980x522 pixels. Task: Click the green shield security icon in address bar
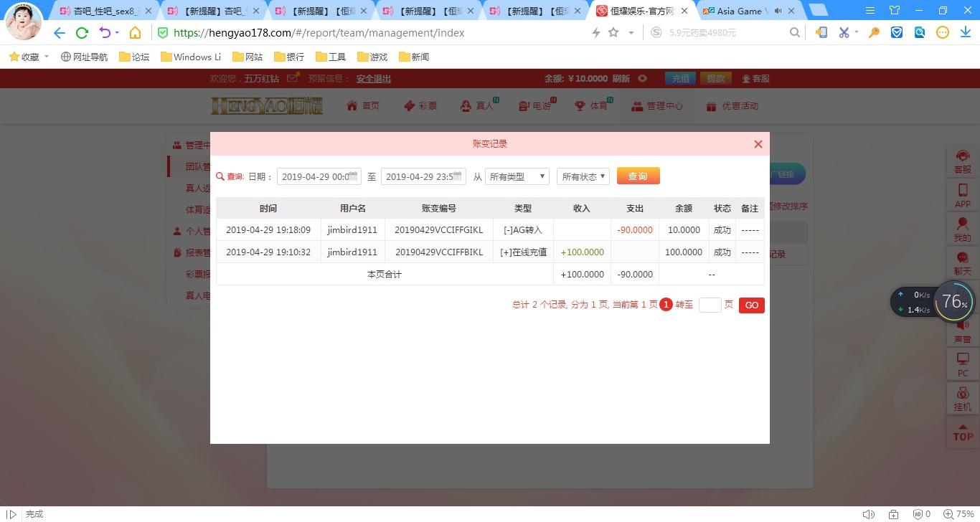(x=163, y=33)
